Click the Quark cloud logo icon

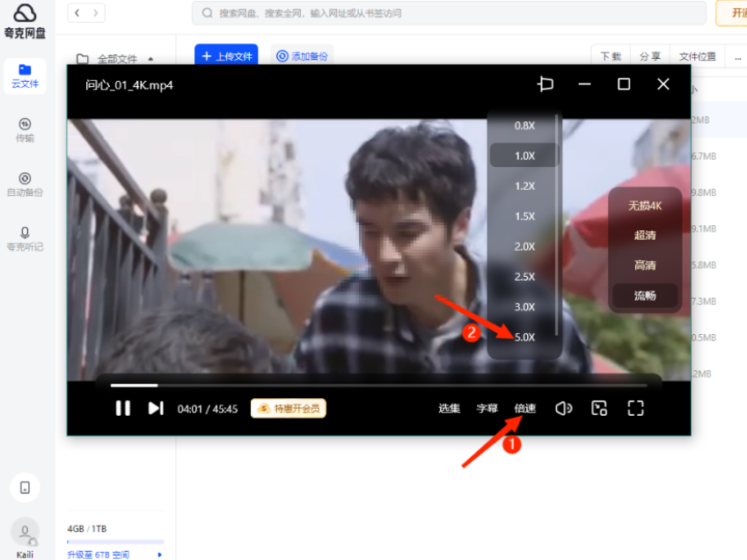(25, 13)
